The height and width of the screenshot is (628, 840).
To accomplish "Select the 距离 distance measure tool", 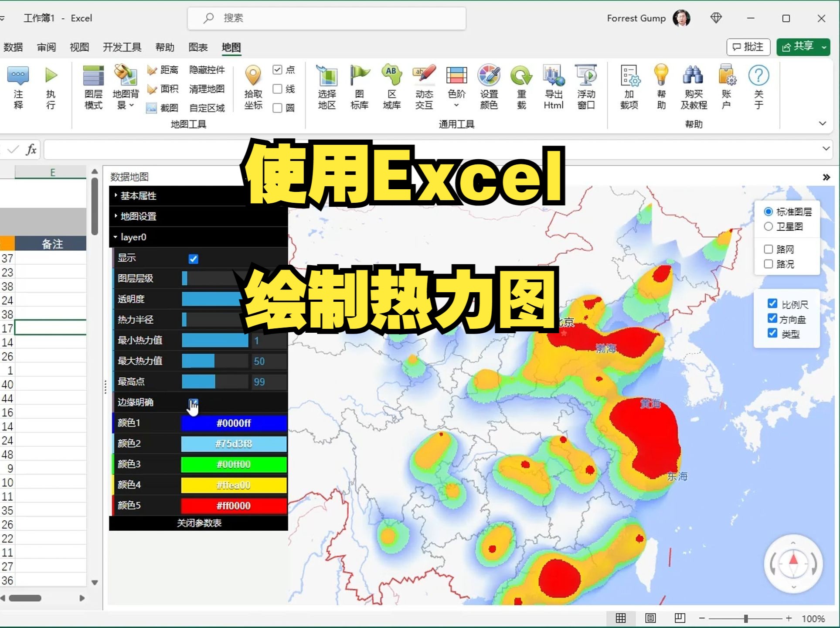I will [x=163, y=70].
